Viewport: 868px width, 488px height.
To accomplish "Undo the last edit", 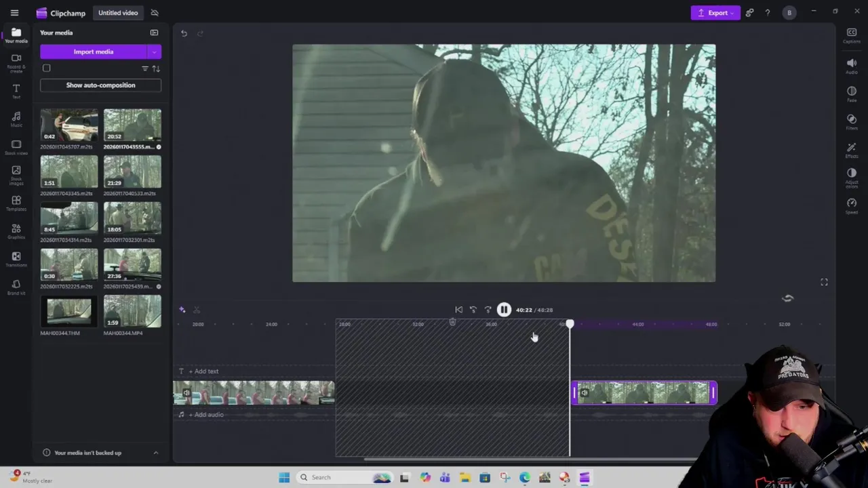I will point(184,33).
